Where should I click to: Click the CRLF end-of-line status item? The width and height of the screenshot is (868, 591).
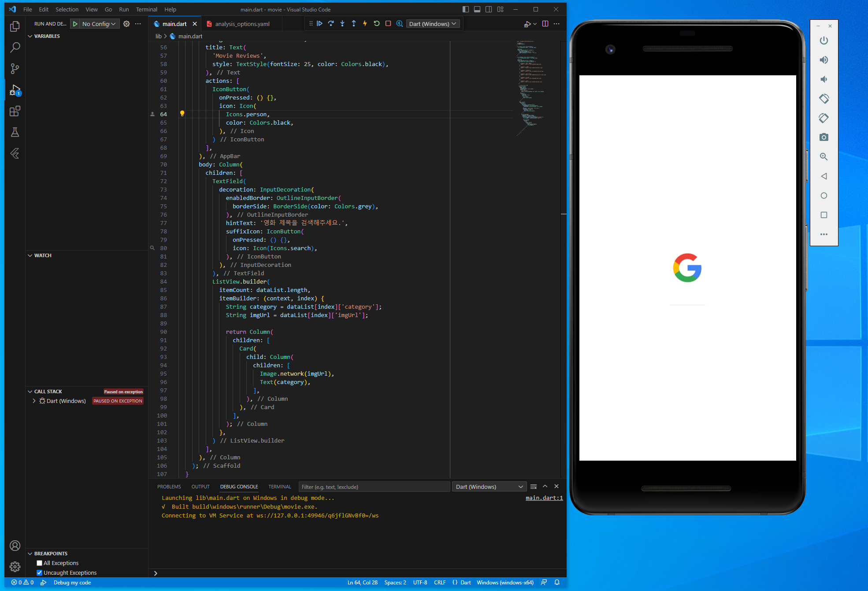[440, 582]
